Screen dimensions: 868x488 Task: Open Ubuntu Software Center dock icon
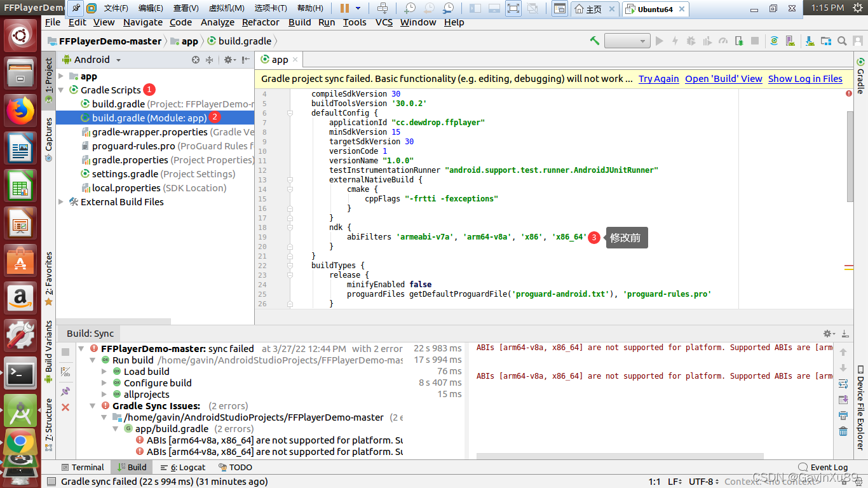[x=20, y=260]
